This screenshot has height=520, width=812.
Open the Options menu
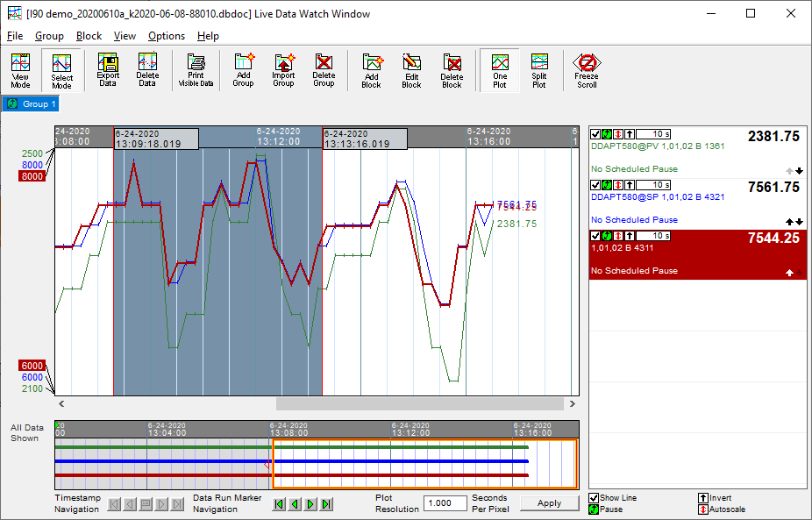click(x=166, y=36)
